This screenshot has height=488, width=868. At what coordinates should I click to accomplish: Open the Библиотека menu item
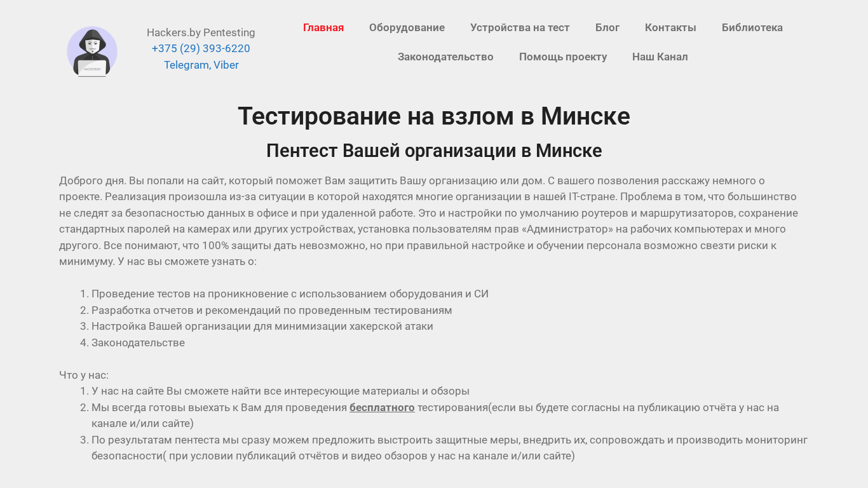752,28
